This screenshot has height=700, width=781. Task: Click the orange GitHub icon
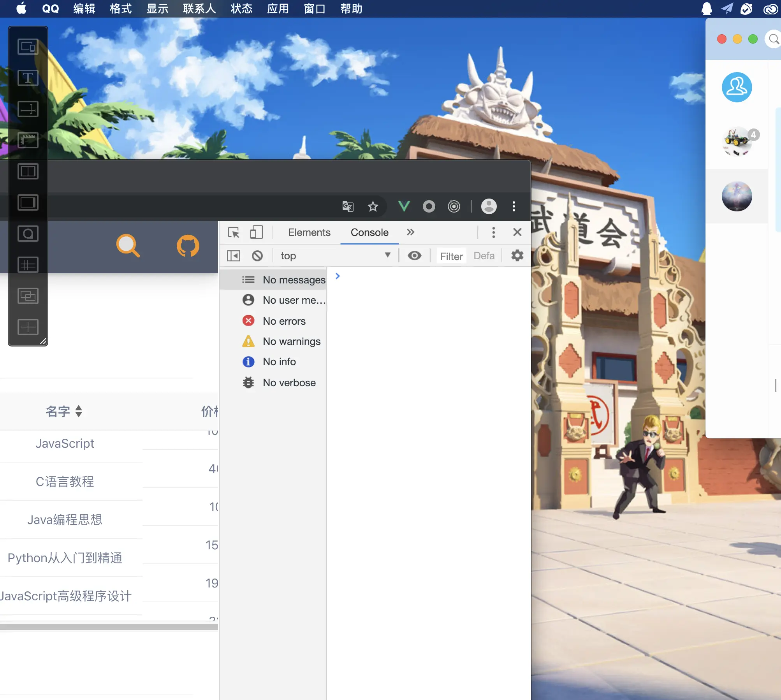[188, 246]
